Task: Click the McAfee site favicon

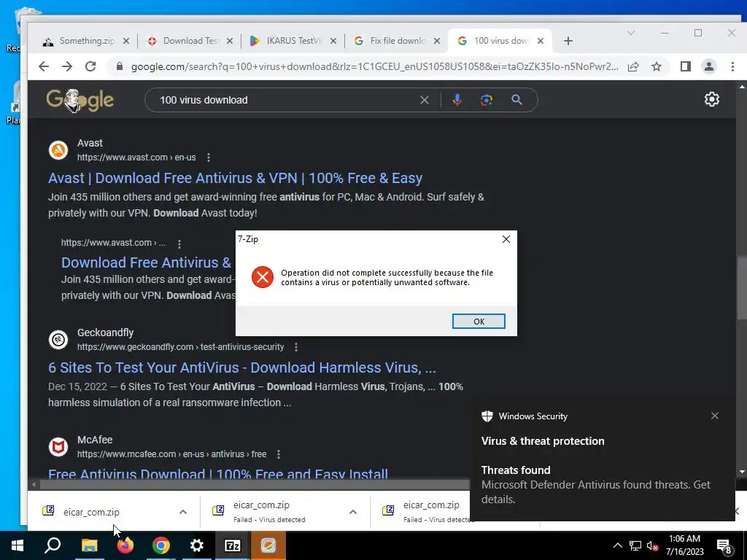Action: click(x=58, y=447)
